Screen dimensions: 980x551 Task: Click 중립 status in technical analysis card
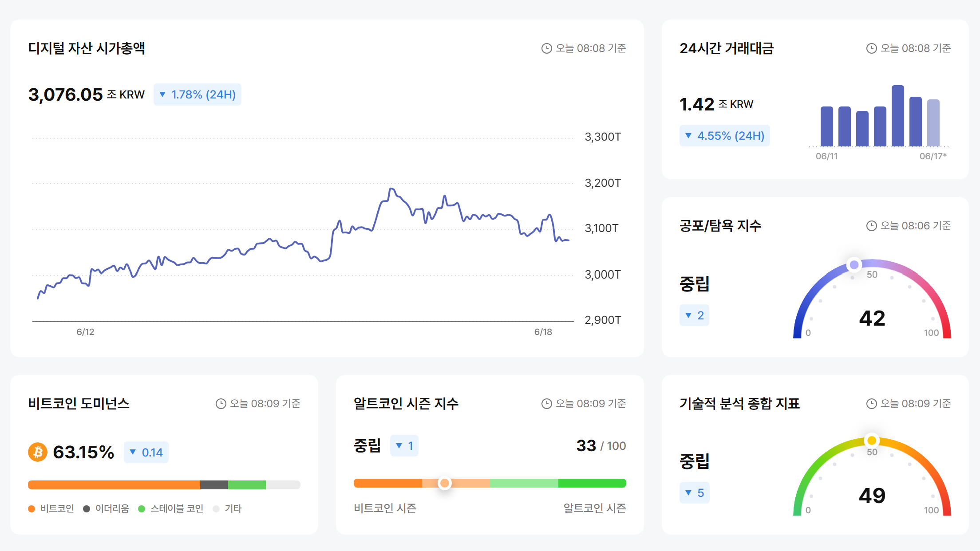[x=695, y=461]
